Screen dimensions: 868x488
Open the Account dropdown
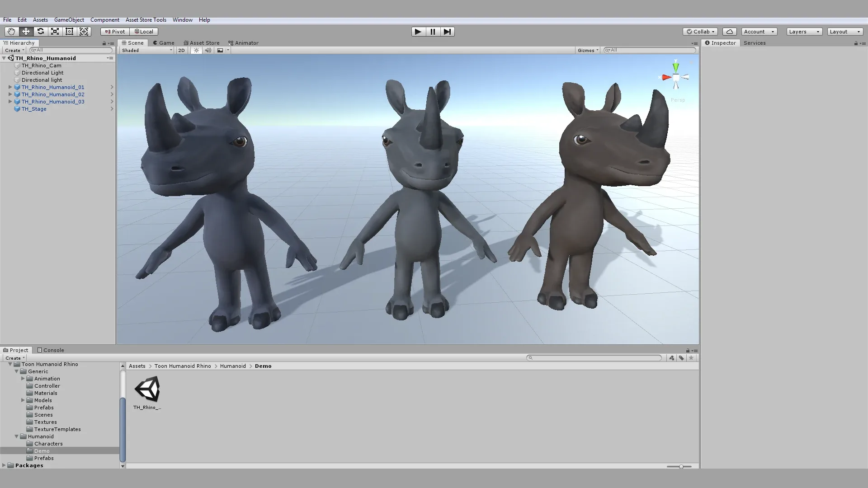point(759,32)
